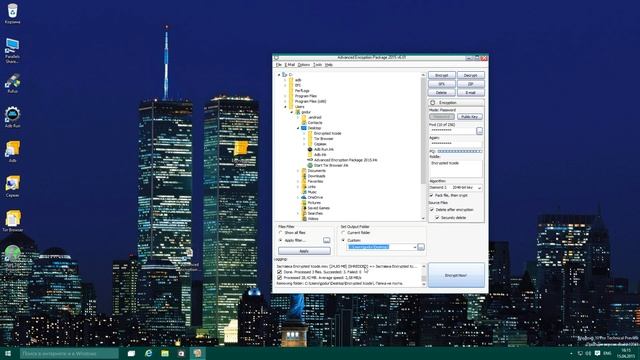The image size is (640, 360).
Task: Browse for custom output folder button
Action: click(x=421, y=247)
